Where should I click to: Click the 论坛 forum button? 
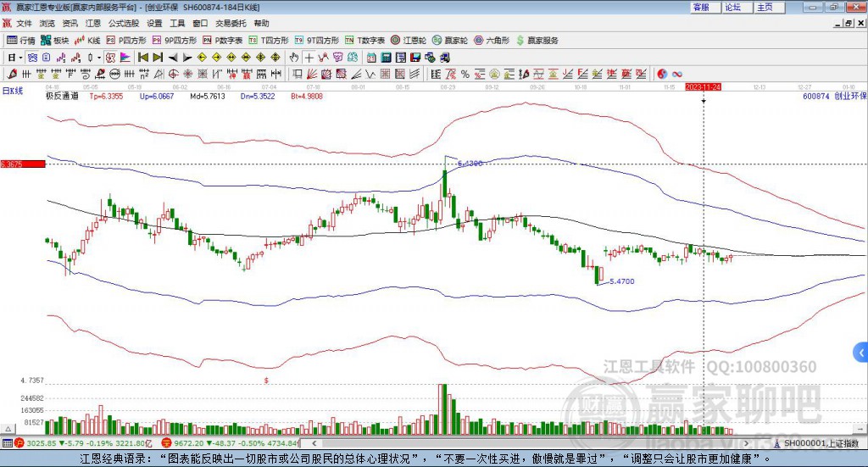(x=738, y=7)
